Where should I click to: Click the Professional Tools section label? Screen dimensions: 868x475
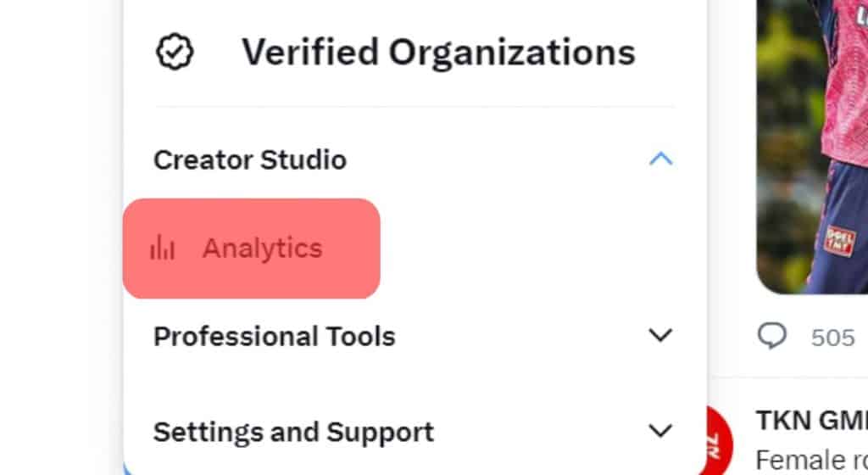pyautogui.click(x=275, y=337)
